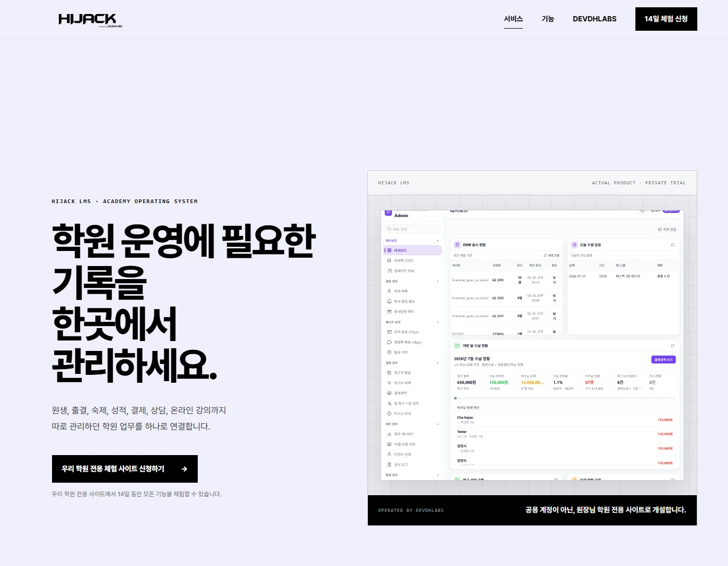The width and height of the screenshot is (728, 566).
Task: Click the OMR 응시 현황 card icon
Action: (x=457, y=245)
